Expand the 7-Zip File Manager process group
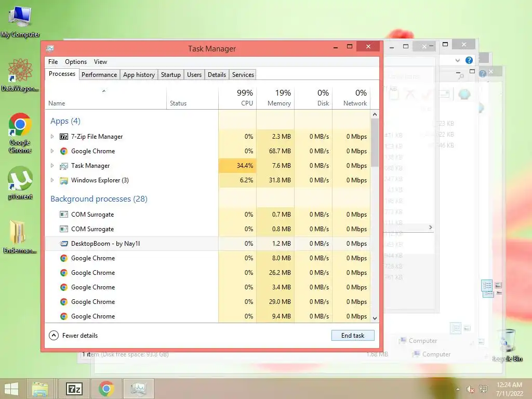The image size is (532, 399). coord(52,137)
